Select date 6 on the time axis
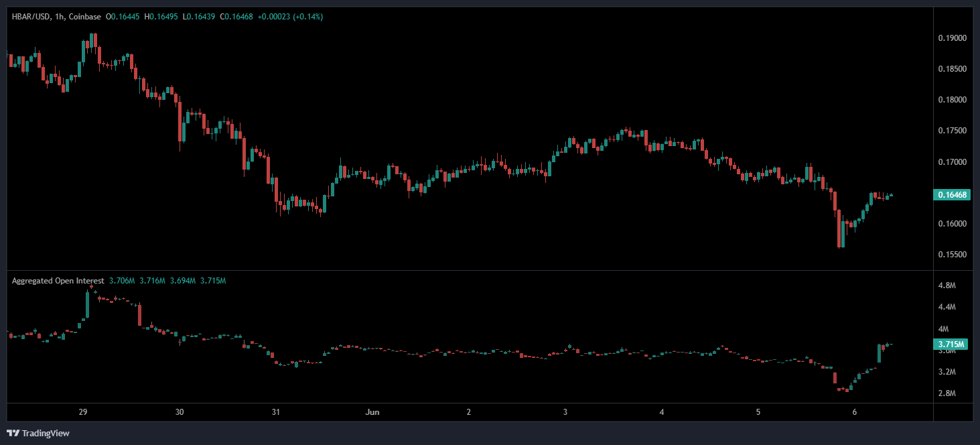 (x=854, y=412)
